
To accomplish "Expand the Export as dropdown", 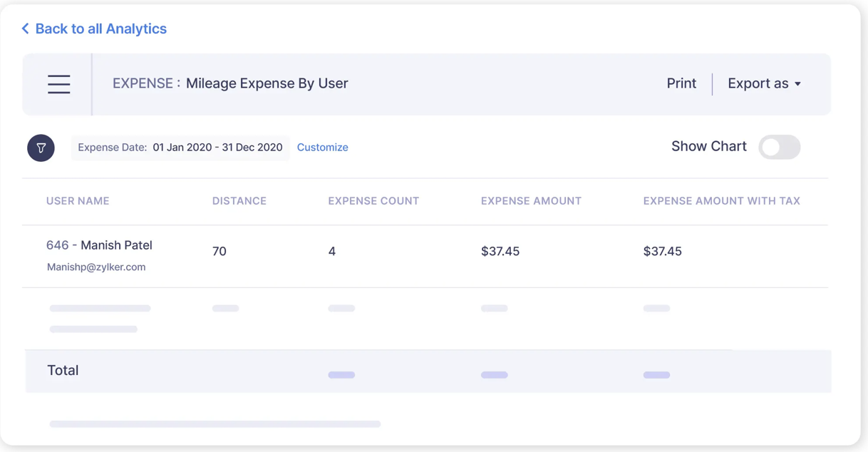I will point(764,83).
